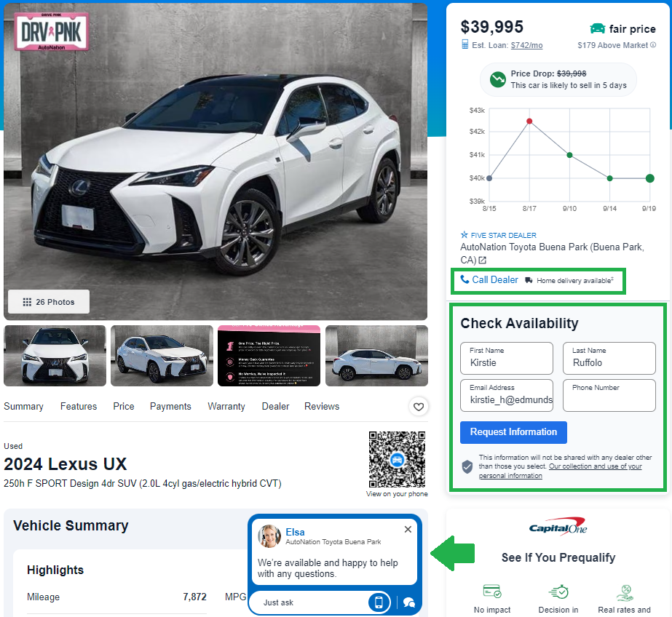Click the $39,995 price text
The height and width of the screenshot is (617, 672).
pyautogui.click(x=492, y=27)
